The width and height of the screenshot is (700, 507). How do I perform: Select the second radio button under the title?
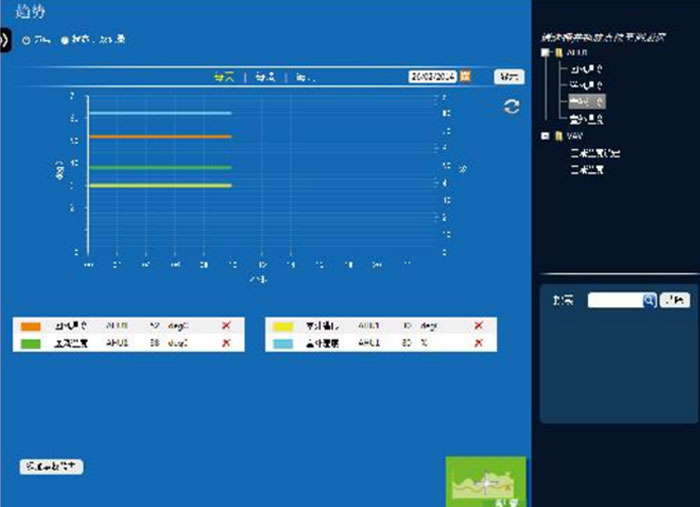(65, 40)
